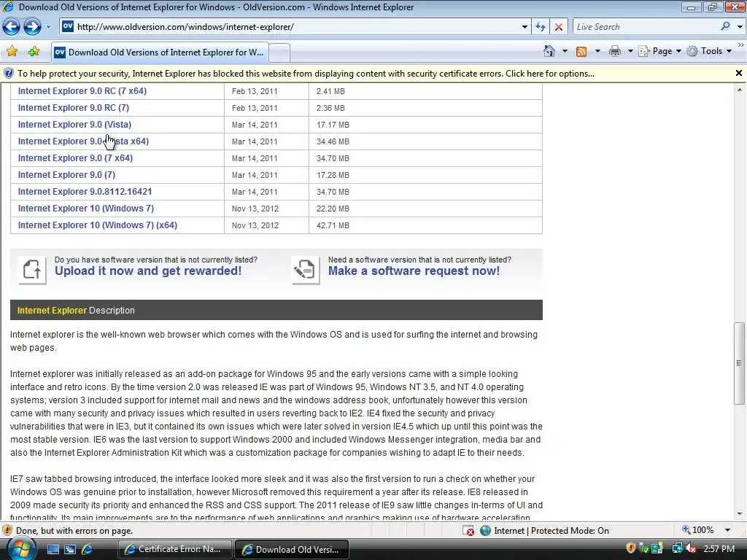
Task: Stop loading with the red X icon
Action: (x=559, y=27)
